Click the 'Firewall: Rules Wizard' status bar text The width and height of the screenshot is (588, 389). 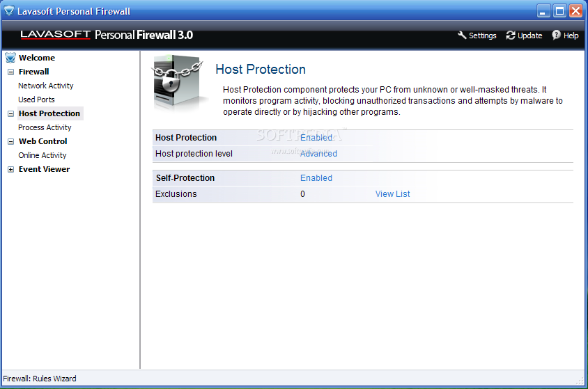pyautogui.click(x=40, y=379)
